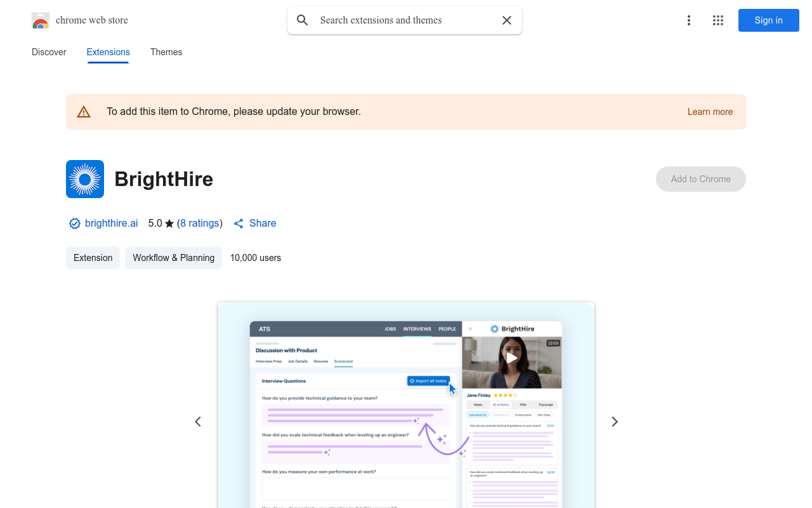Click the Add to Chrome button
The image size is (812, 508).
pyautogui.click(x=701, y=179)
